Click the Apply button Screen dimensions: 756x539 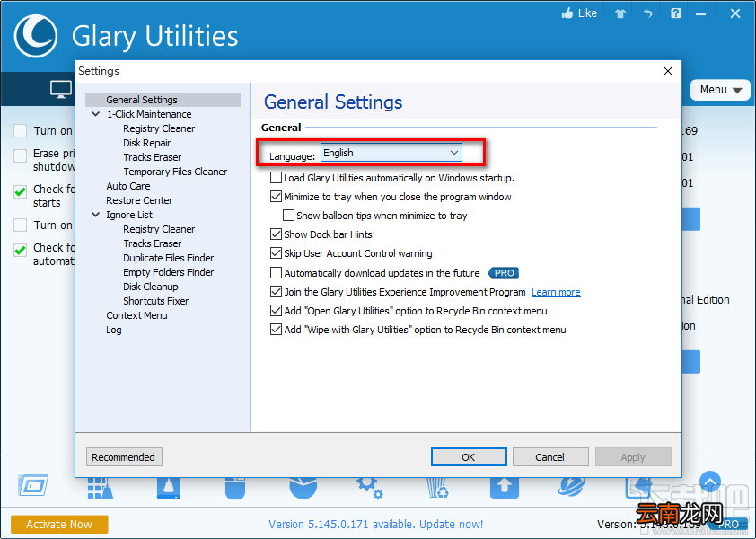tap(633, 456)
